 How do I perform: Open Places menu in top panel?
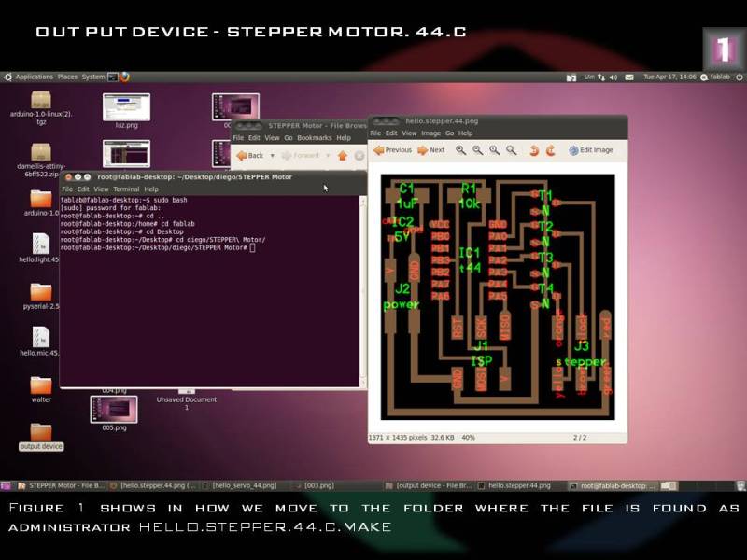pyautogui.click(x=67, y=77)
